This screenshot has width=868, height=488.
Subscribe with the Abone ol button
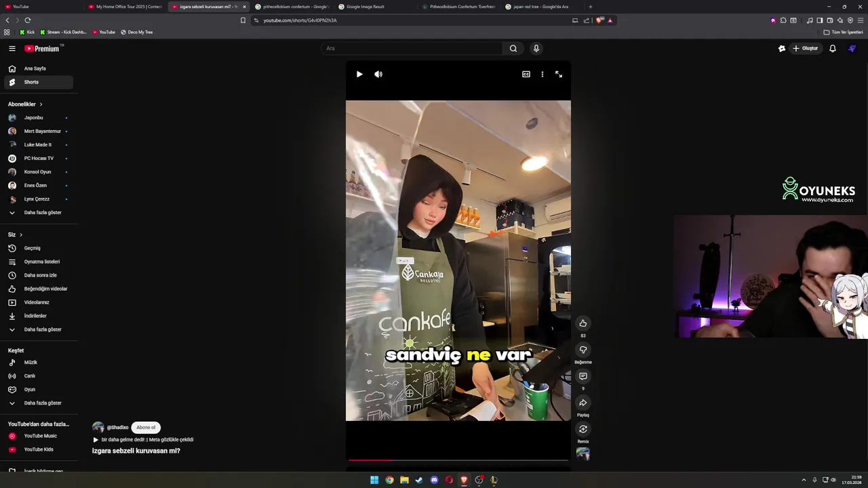(x=146, y=428)
